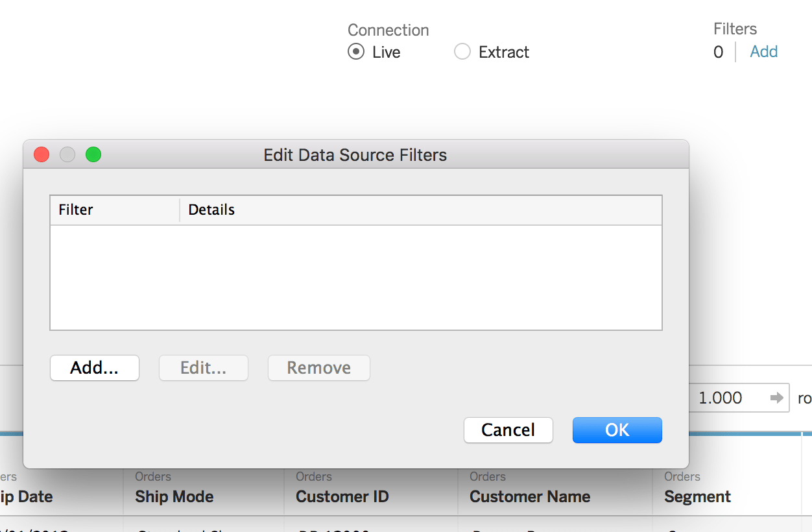Select the Customer ID column header

[x=342, y=496]
